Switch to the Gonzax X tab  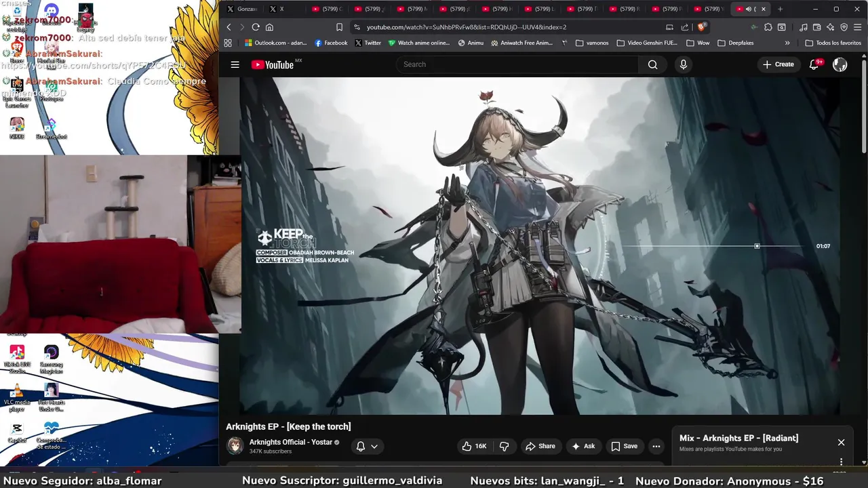(x=242, y=9)
